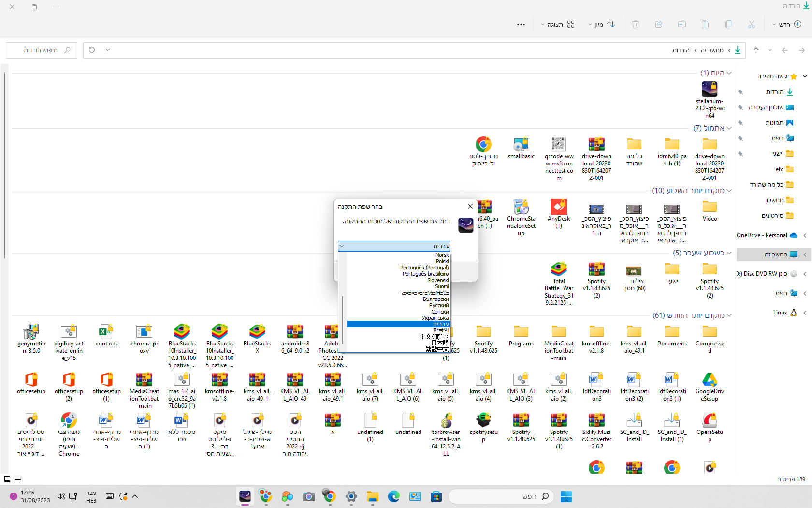Open the new item dropdown in toolbar
The height and width of the screenshot is (508, 812).
[x=787, y=24]
